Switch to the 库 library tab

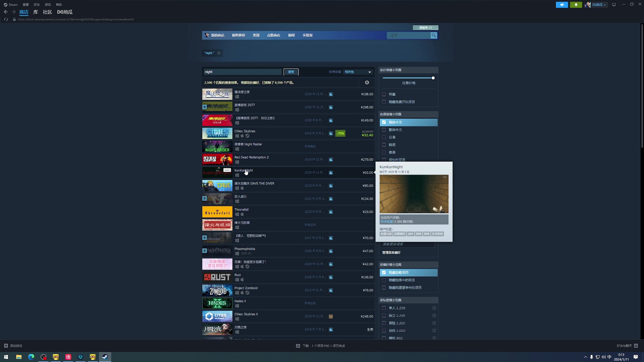[x=36, y=12]
